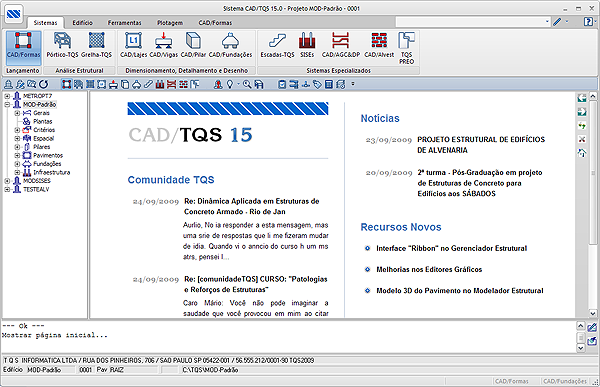Click the browser forward arrow icon on right
This screenshot has width=600, height=387.
[x=582, y=112]
